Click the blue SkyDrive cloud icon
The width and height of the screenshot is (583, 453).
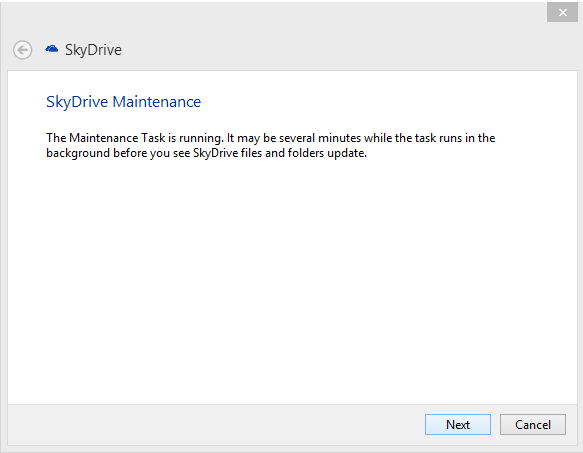(52, 49)
